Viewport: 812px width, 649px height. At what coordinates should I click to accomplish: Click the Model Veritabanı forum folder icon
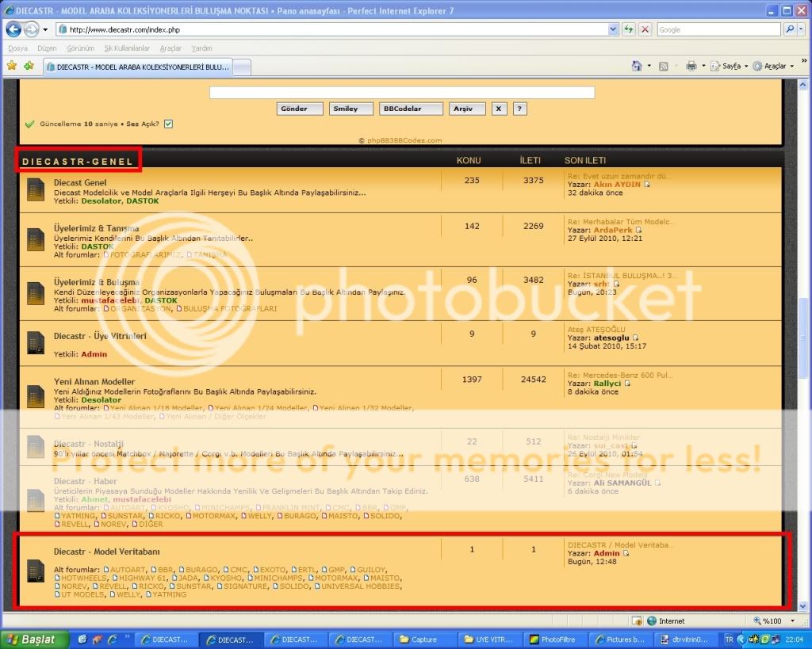[35, 571]
